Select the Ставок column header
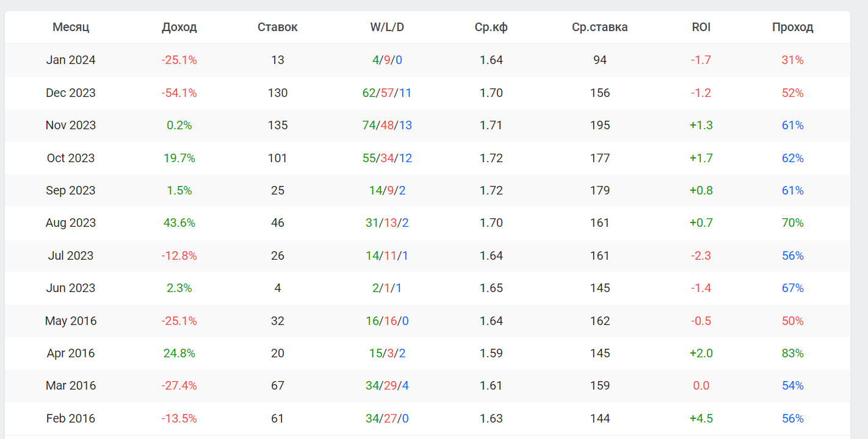Screen dimensions: 868x439 pos(278,27)
